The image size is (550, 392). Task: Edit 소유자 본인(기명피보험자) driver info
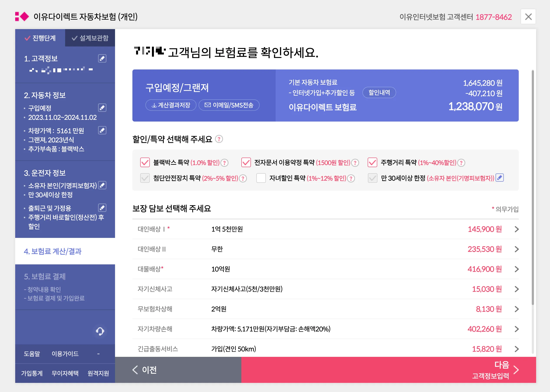[x=103, y=186]
